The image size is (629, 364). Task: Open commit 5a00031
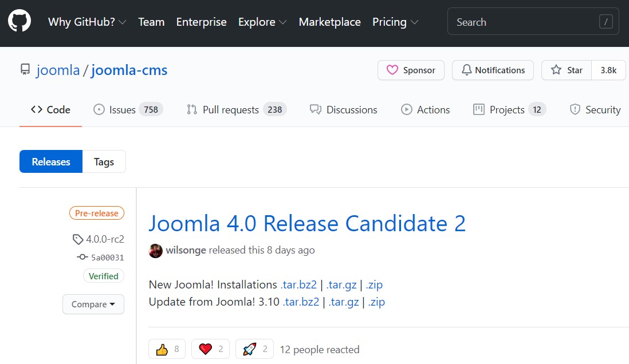tap(108, 258)
